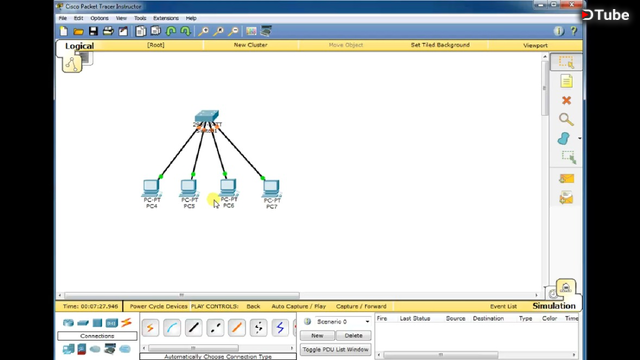Image resolution: width=640 pixels, height=360 pixels.
Task: Choose copper cross-over dashed cable
Action: (x=215, y=328)
